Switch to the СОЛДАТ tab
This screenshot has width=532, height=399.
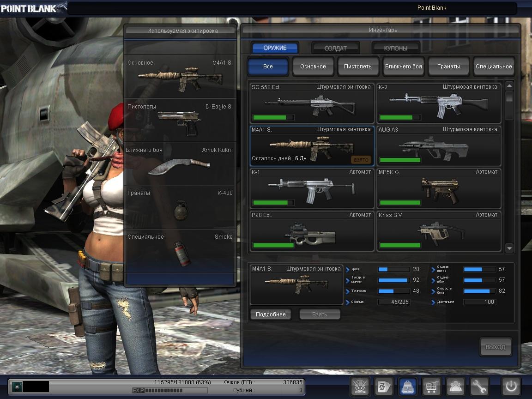[x=336, y=48]
